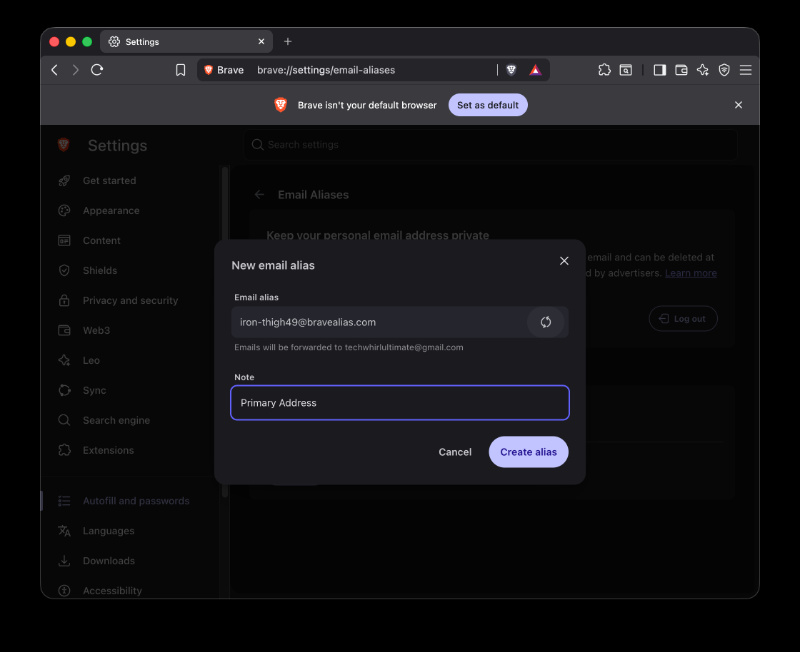Image resolution: width=800 pixels, height=652 pixels.
Task: Open a new browser tab
Action: tap(288, 41)
